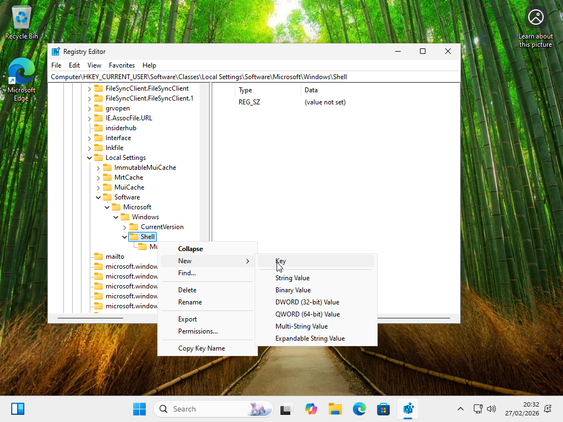Viewport: 563px width, 422px height.
Task: Choose Multi-String Value
Action: [316, 326]
